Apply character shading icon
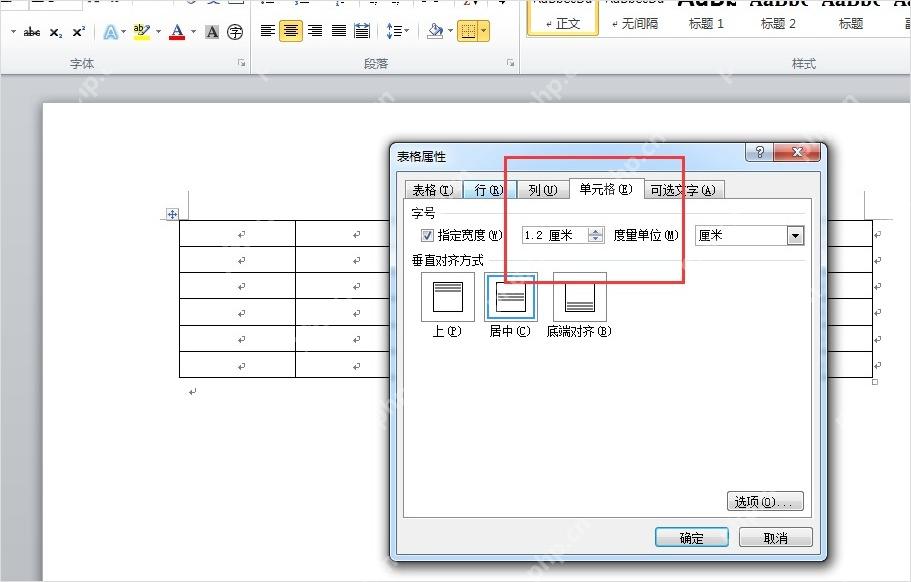Screen dimensions: 911x582 212,32
